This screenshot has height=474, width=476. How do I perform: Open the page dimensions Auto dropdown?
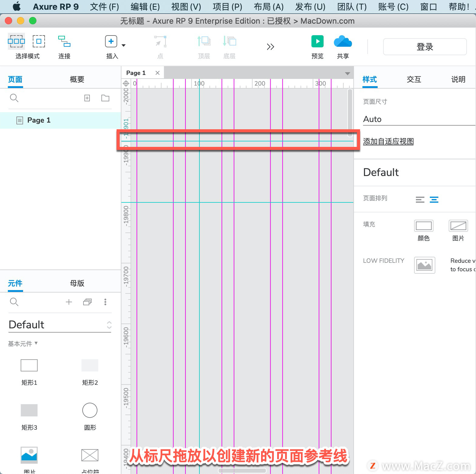click(419, 119)
